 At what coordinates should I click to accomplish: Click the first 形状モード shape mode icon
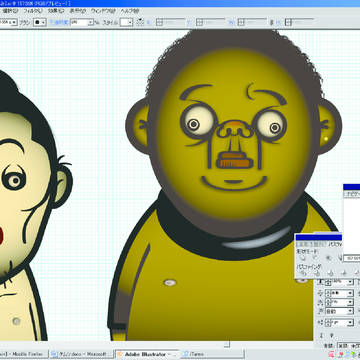coord(303,258)
